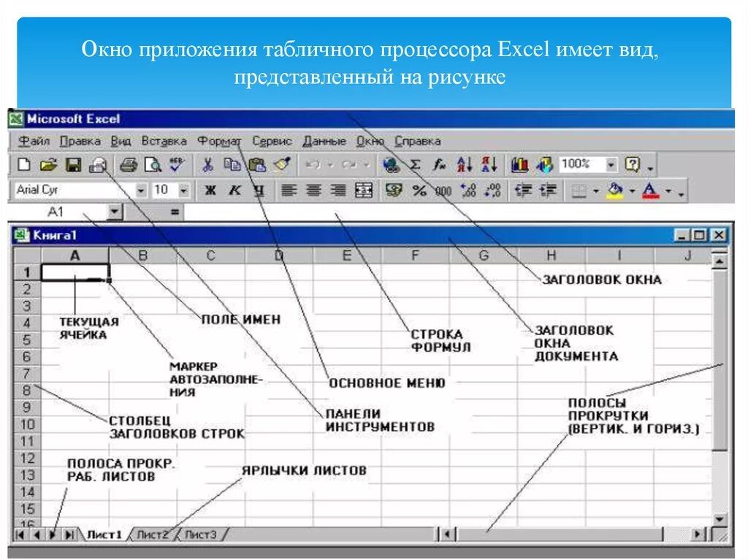The width and height of the screenshot is (748, 560).
Task: Toggle Italic formatting (К)
Action: [x=234, y=191]
